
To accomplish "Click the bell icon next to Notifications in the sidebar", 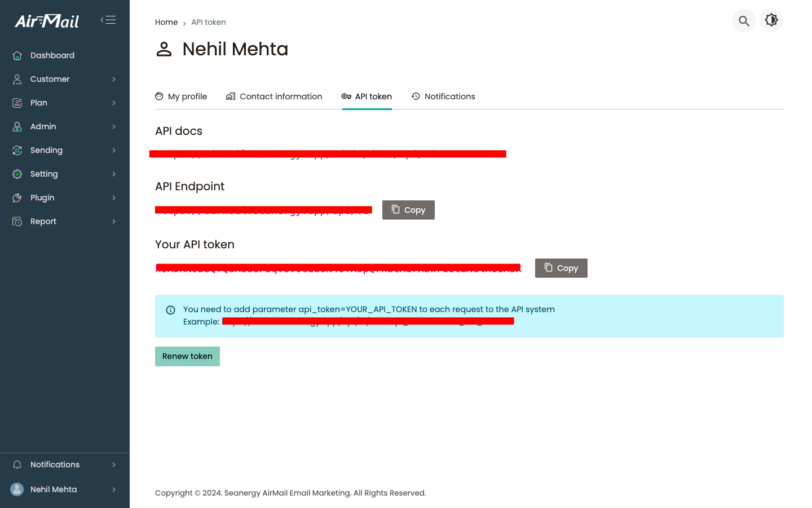I will (17, 465).
